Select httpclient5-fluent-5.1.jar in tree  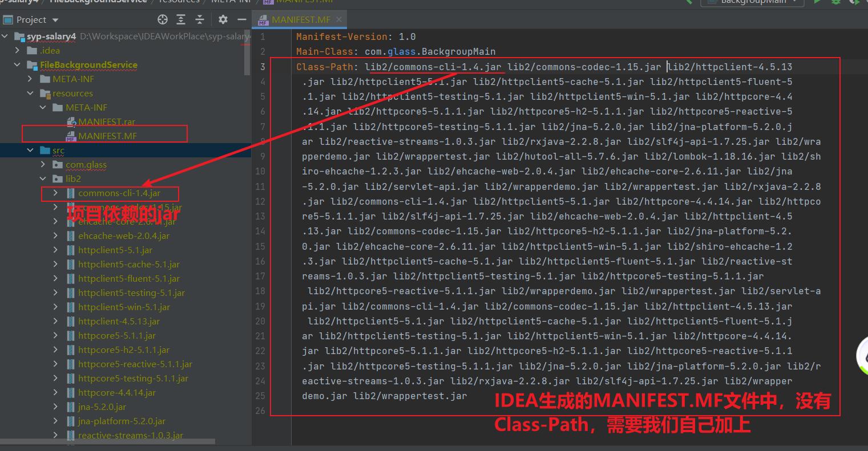[129, 279]
